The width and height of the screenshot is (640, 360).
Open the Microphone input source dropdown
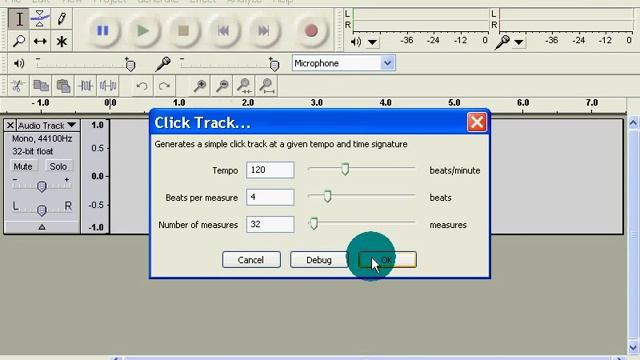[387, 63]
